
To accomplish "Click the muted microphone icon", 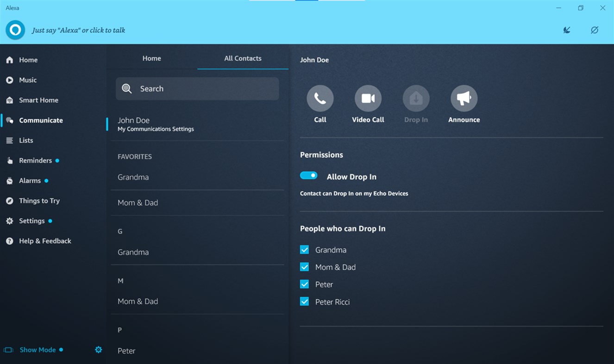I will coord(566,30).
